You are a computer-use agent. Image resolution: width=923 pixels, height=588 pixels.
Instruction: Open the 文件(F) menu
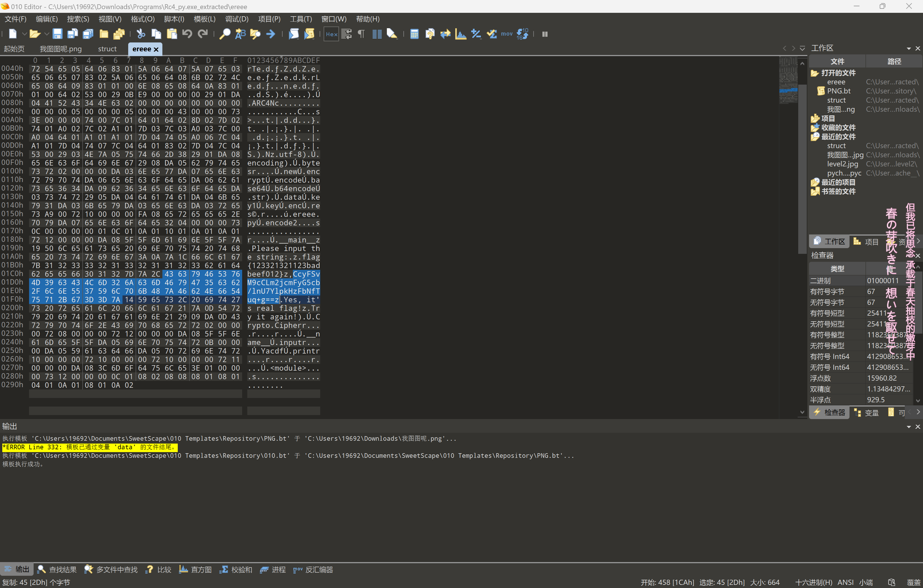click(15, 19)
